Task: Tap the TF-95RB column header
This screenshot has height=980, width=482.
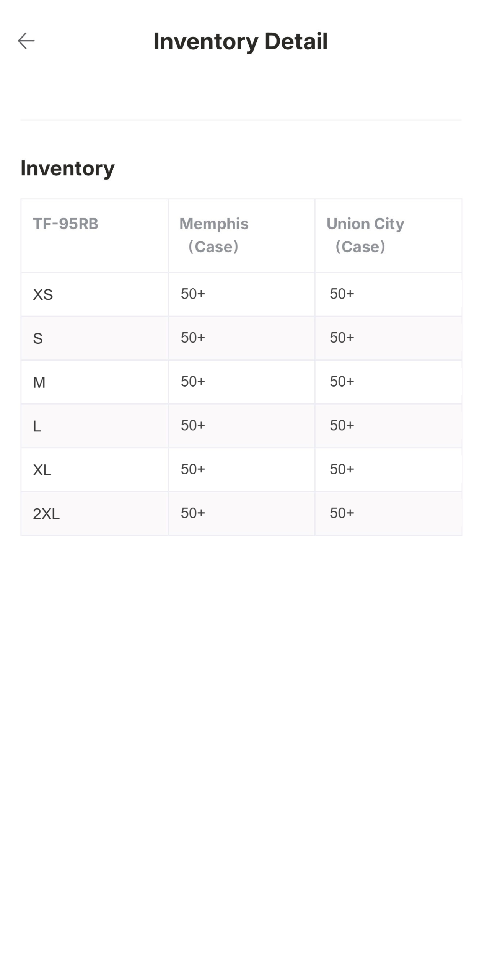Action: coord(65,224)
